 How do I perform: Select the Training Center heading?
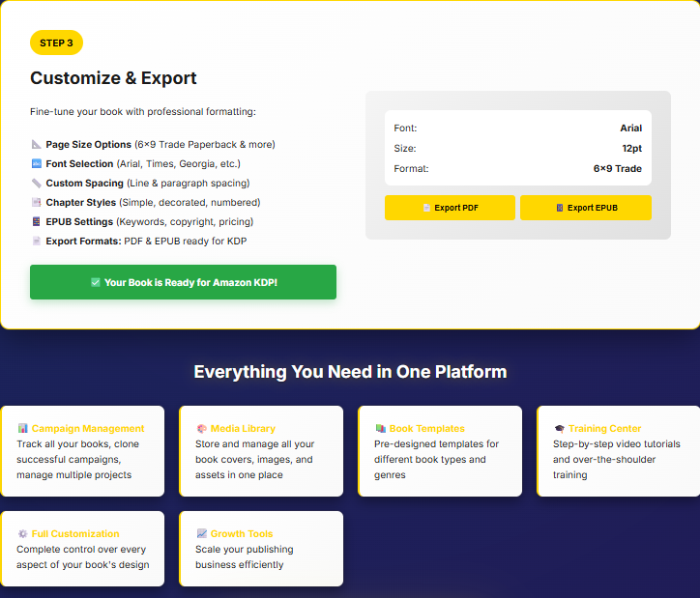click(605, 429)
